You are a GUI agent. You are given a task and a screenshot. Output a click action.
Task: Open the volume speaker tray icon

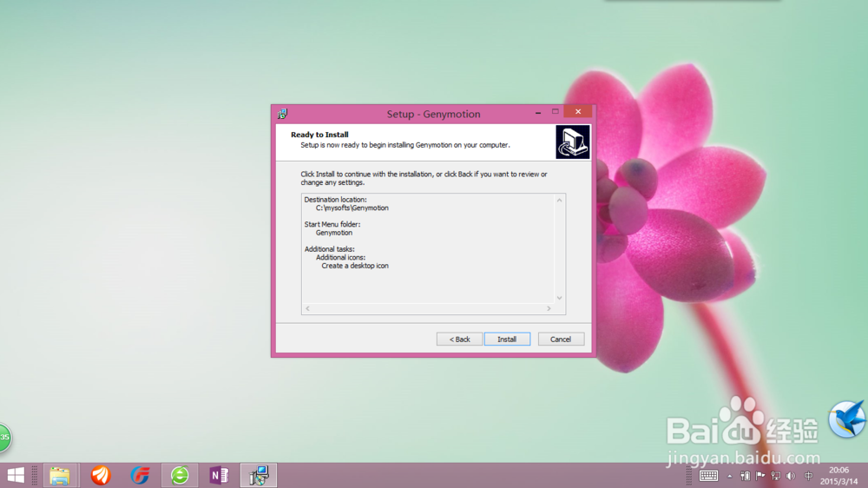coord(791,476)
